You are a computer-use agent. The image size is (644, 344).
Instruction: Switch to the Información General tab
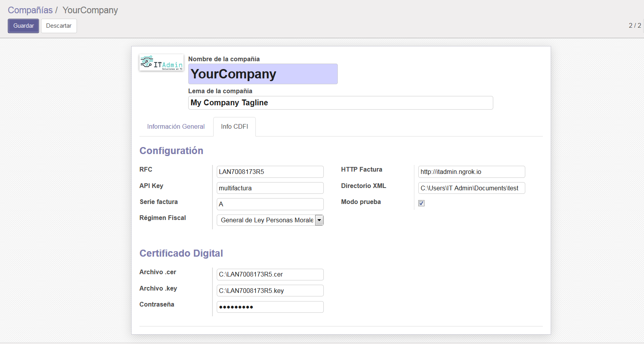pos(176,127)
